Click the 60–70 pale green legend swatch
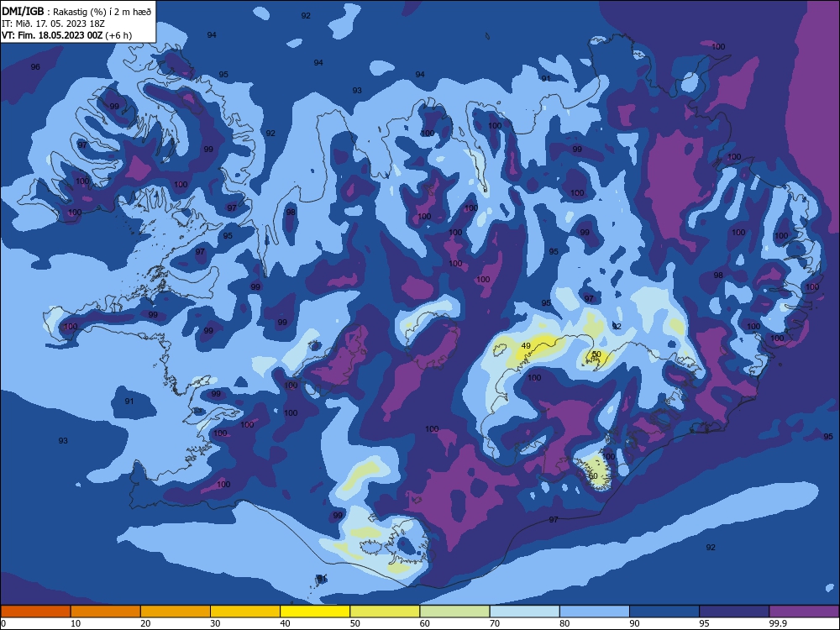Image resolution: width=840 pixels, height=630 pixels. pyautogui.click(x=454, y=612)
